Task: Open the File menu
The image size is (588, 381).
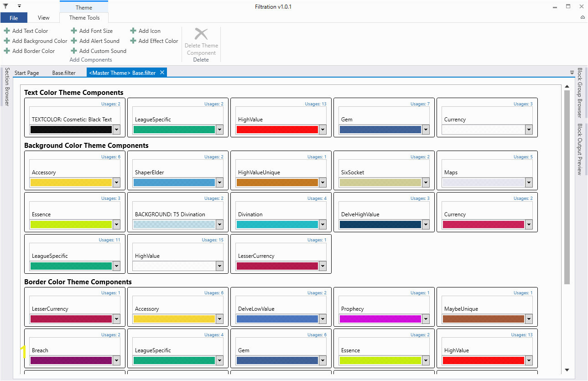Action: (x=14, y=18)
